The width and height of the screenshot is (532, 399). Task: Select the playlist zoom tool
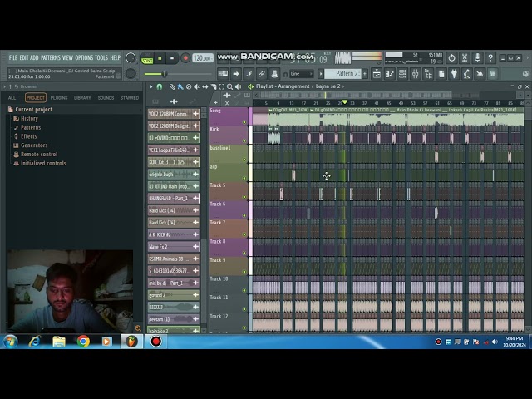pyautogui.click(x=229, y=86)
